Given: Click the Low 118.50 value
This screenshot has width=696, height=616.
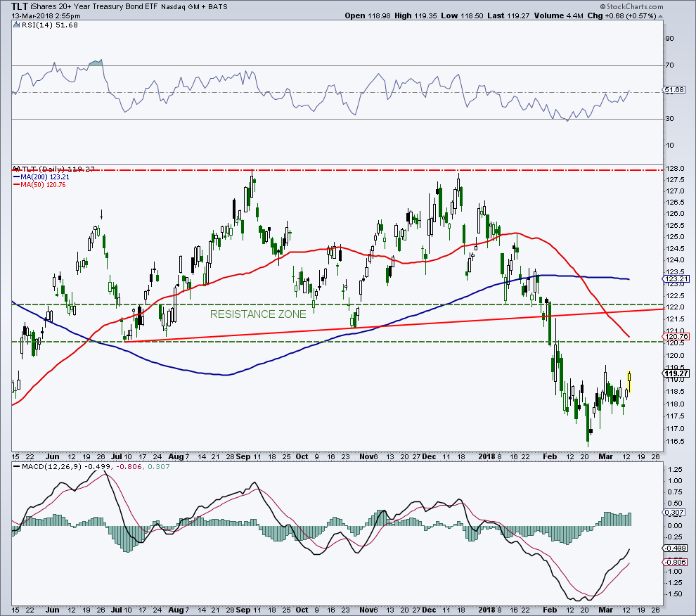Looking at the screenshot, I should tap(462, 15).
